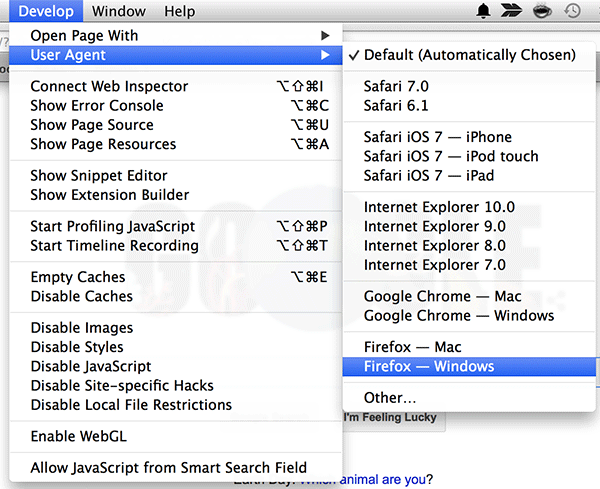Open the Develop menu
The width and height of the screenshot is (600, 489).
(x=46, y=12)
